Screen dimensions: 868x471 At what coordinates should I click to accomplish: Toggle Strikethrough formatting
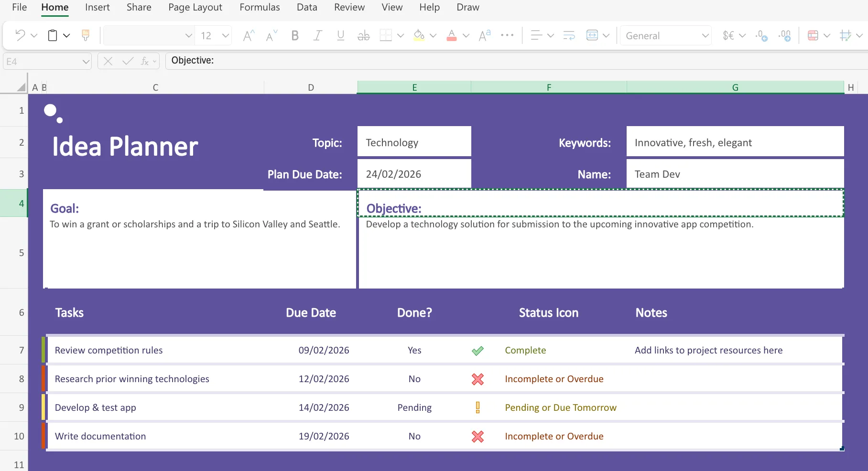tap(364, 35)
